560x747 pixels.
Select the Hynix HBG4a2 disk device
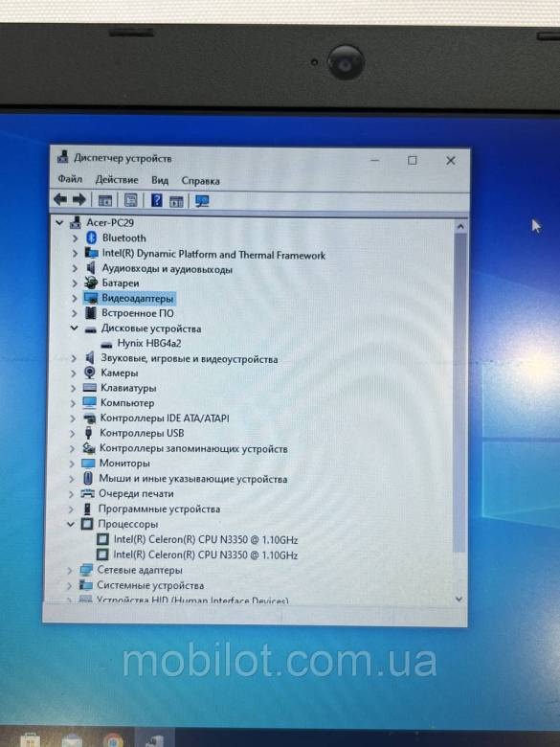(x=149, y=343)
